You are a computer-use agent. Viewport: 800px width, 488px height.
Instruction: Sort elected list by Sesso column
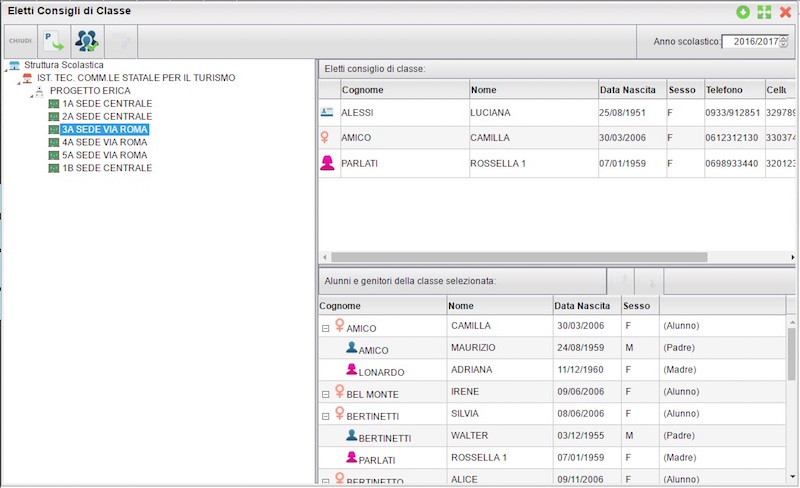pyautogui.click(x=686, y=89)
